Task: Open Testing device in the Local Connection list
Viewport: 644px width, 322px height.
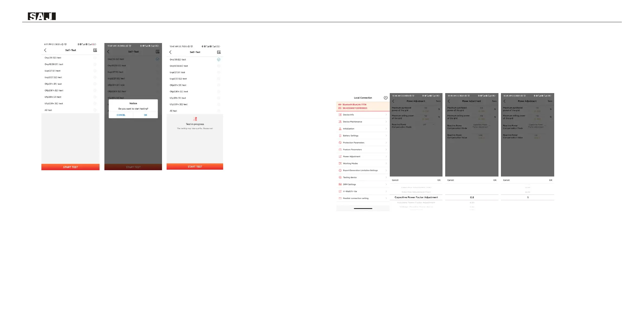Action: (x=363, y=178)
